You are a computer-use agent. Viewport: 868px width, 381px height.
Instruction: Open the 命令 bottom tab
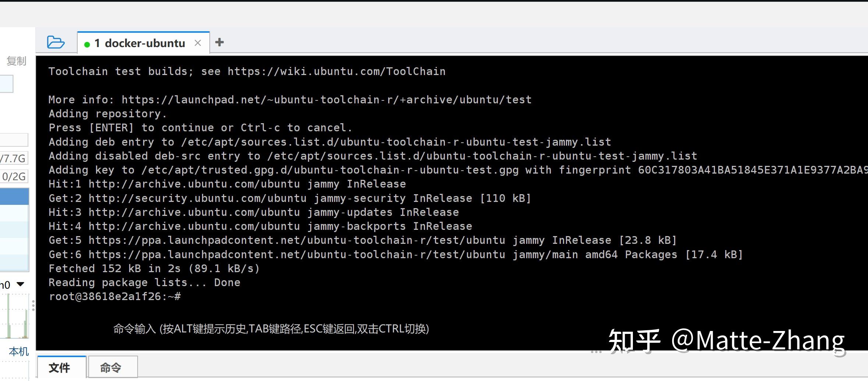111,367
